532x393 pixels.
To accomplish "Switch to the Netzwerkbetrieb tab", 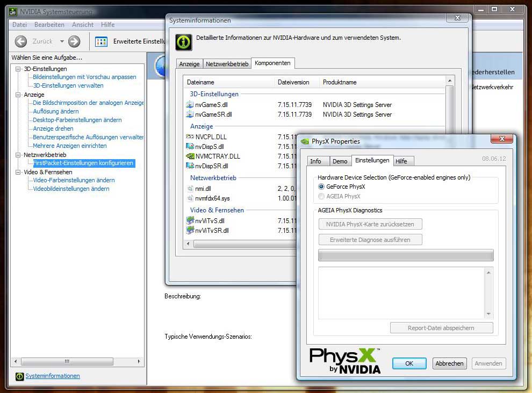I will point(227,64).
